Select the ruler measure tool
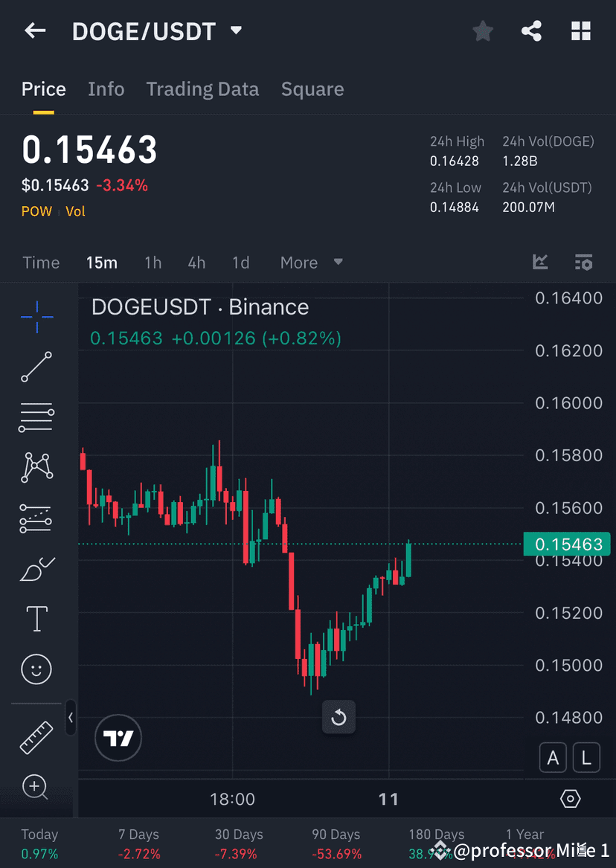The height and width of the screenshot is (868, 616). [x=36, y=736]
